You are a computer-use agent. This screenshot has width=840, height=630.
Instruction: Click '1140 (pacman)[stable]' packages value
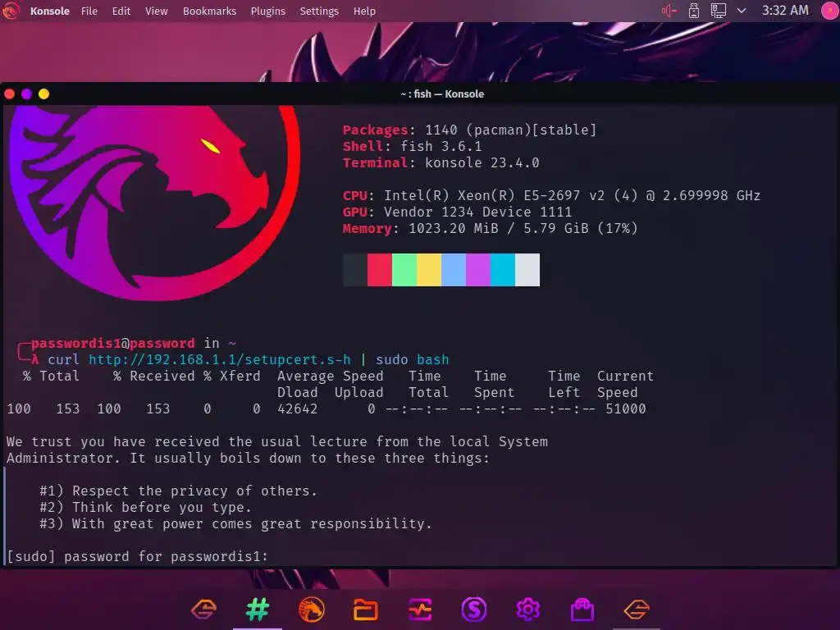510,130
